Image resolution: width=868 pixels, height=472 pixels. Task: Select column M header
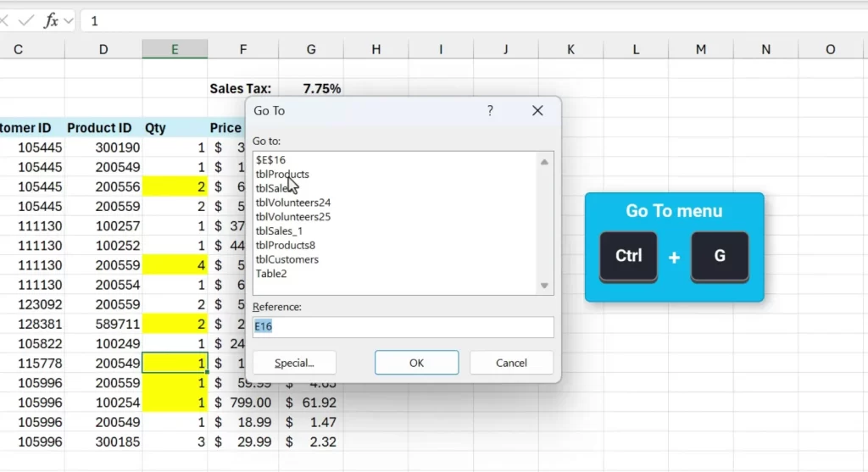click(700, 49)
